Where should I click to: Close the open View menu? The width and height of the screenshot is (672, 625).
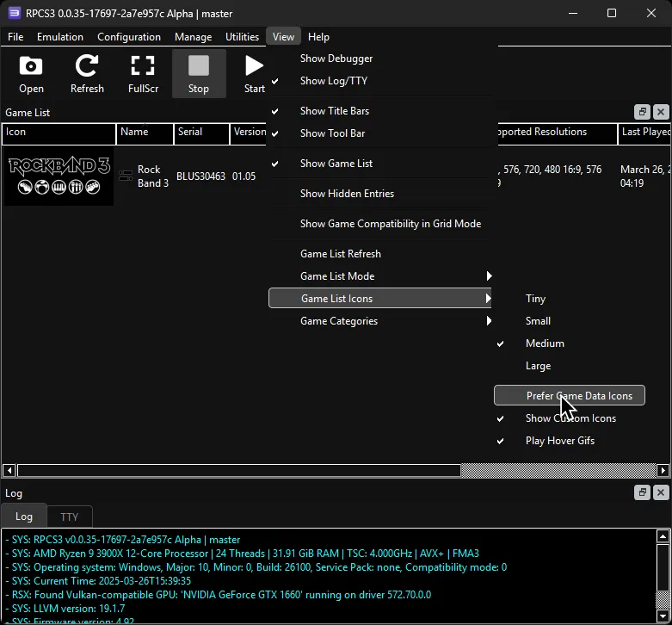283,37
